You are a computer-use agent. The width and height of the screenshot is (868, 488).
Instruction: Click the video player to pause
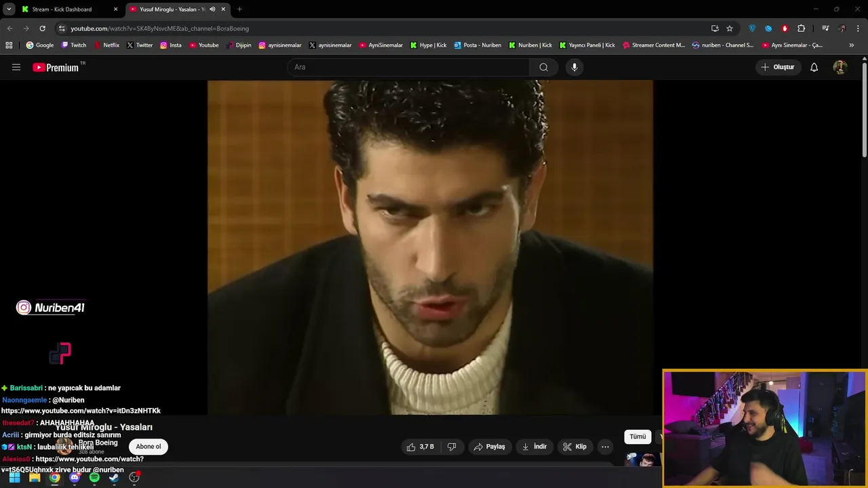(430, 247)
